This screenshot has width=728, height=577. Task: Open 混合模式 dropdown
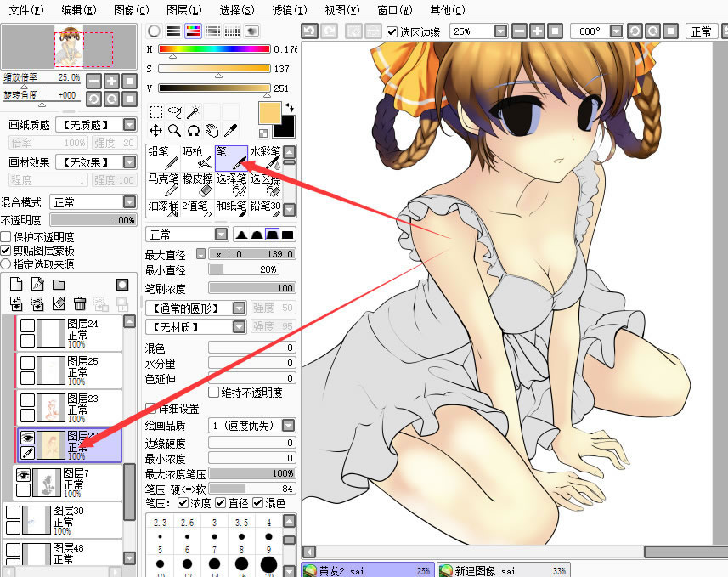pos(129,201)
